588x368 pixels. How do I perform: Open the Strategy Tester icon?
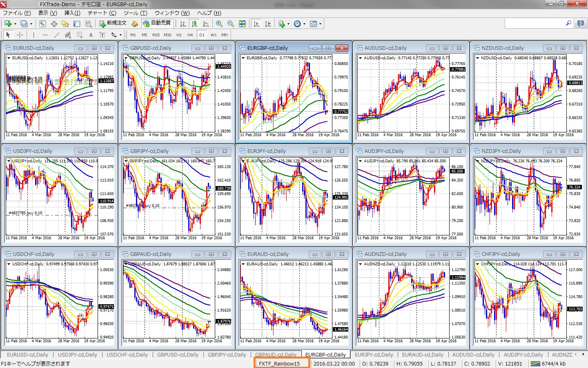(x=88, y=24)
